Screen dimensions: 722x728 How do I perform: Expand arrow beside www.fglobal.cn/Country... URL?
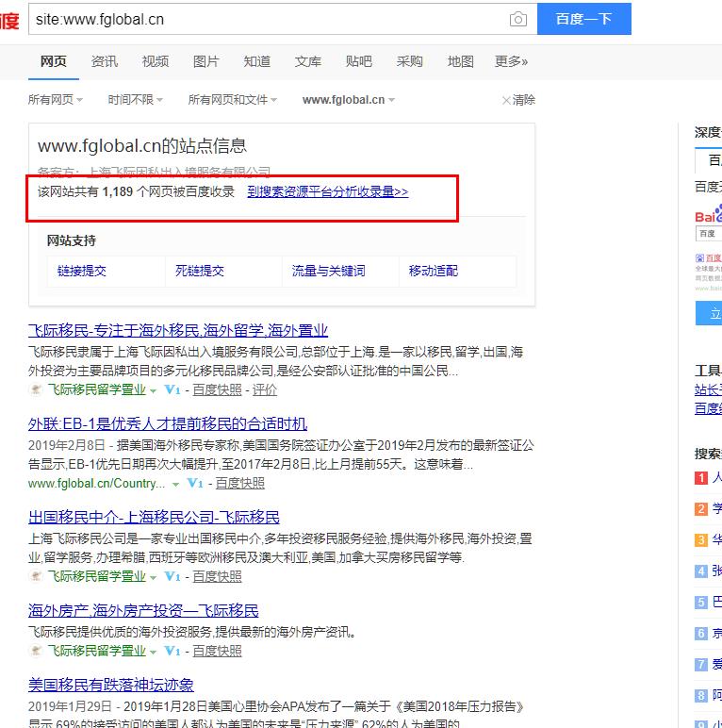click(x=175, y=485)
